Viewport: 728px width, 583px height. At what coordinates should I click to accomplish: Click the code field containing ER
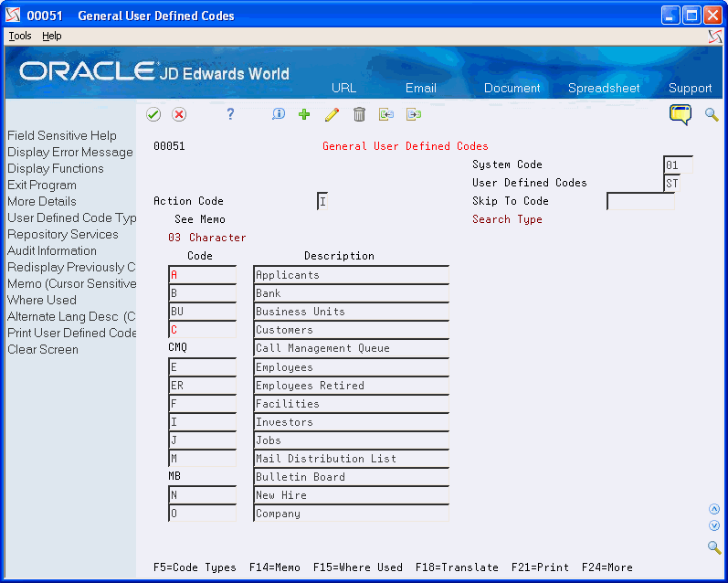[203, 386]
